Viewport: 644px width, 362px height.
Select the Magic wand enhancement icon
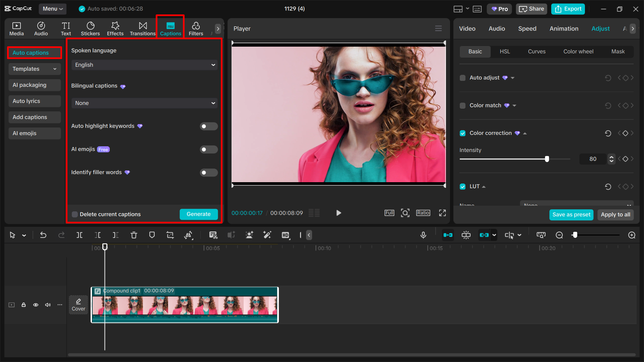tap(267, 235)
